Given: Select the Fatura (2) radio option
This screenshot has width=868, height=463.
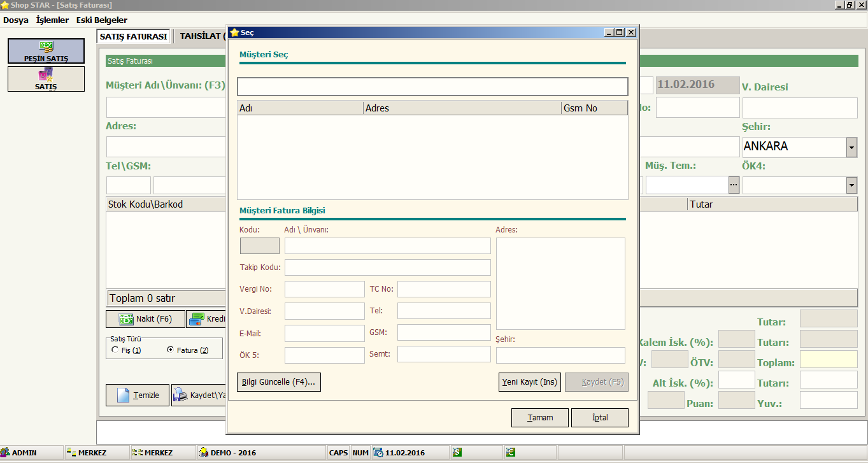Looking at the screenshot, I should (170, 350).
